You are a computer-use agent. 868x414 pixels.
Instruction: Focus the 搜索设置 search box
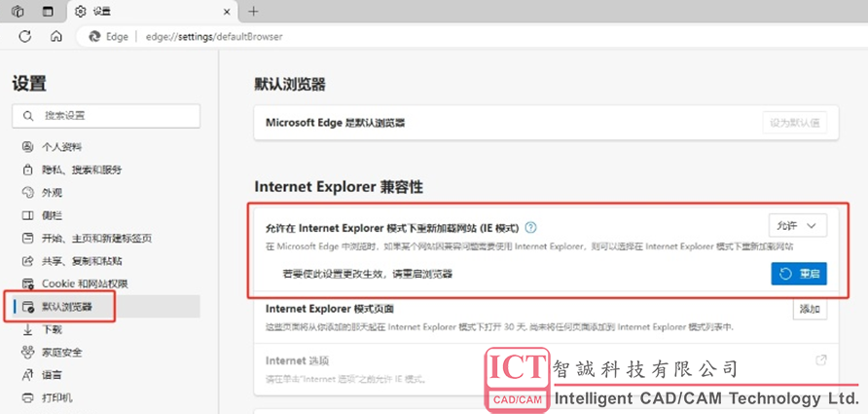[x=106, y=116]
